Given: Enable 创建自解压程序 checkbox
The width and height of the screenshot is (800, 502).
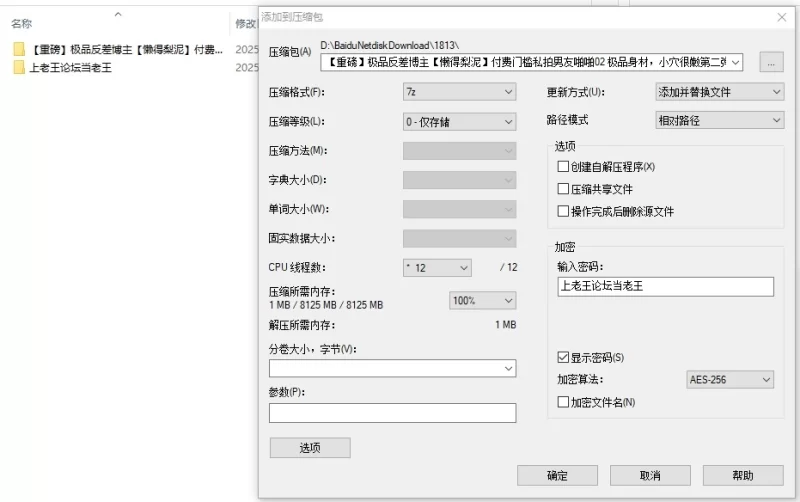Looking at the screenshot, I should 563,166.
